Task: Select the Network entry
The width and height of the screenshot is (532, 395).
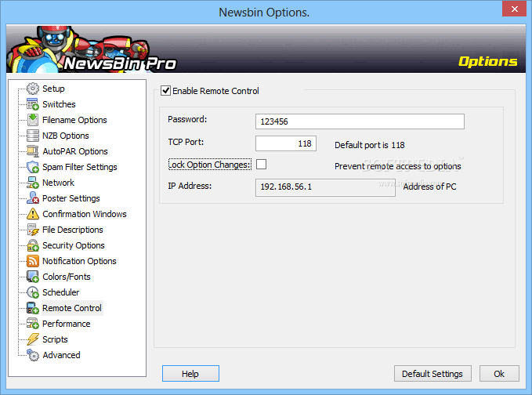Action: pos(58,183)
